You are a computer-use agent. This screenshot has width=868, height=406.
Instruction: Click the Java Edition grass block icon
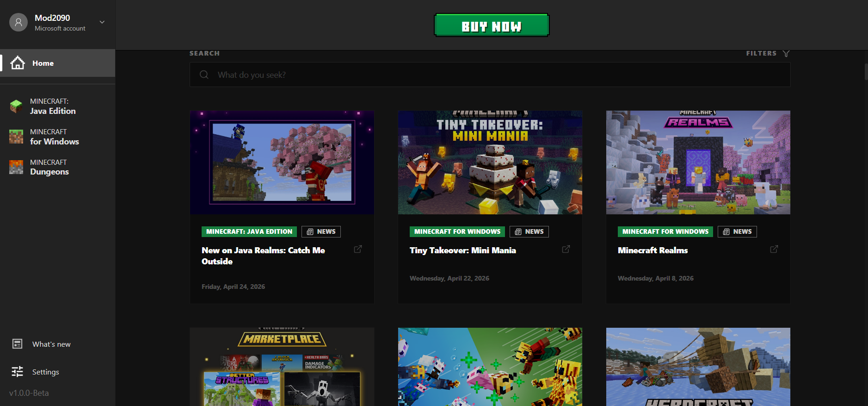pos(16,106)
